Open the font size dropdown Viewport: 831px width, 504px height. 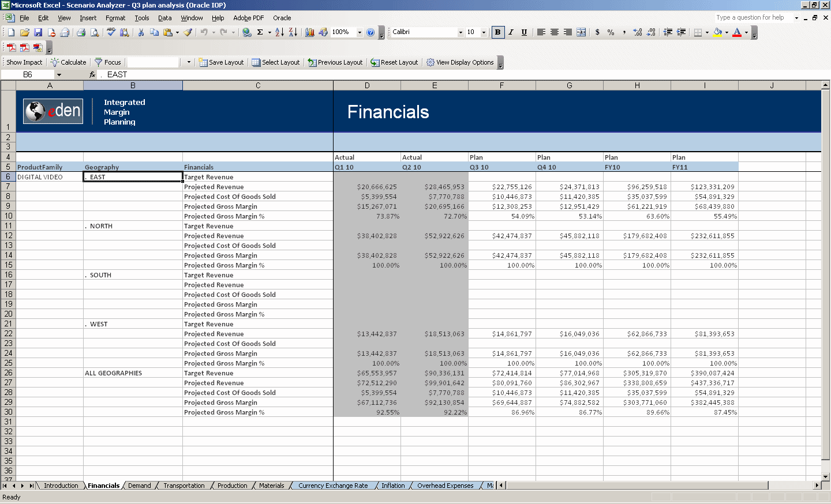(484, 32)
